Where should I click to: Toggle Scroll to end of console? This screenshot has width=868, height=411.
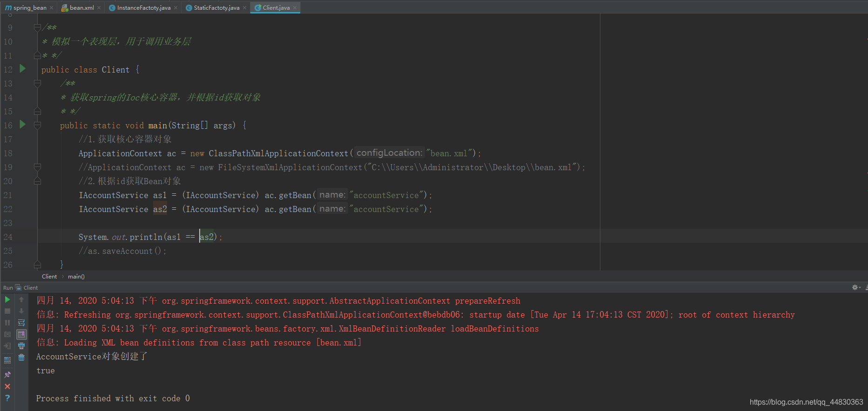tap(21, 334)
